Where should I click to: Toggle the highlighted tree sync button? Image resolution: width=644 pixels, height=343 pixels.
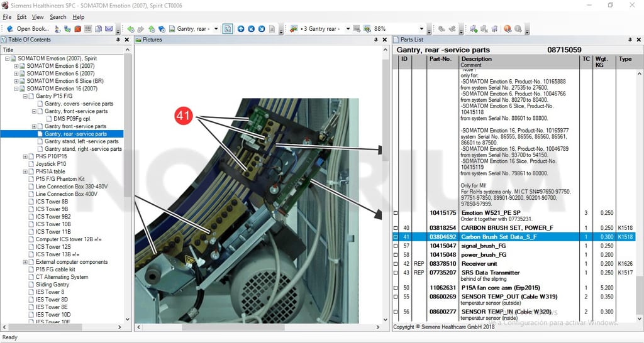(x=228, y=29)
